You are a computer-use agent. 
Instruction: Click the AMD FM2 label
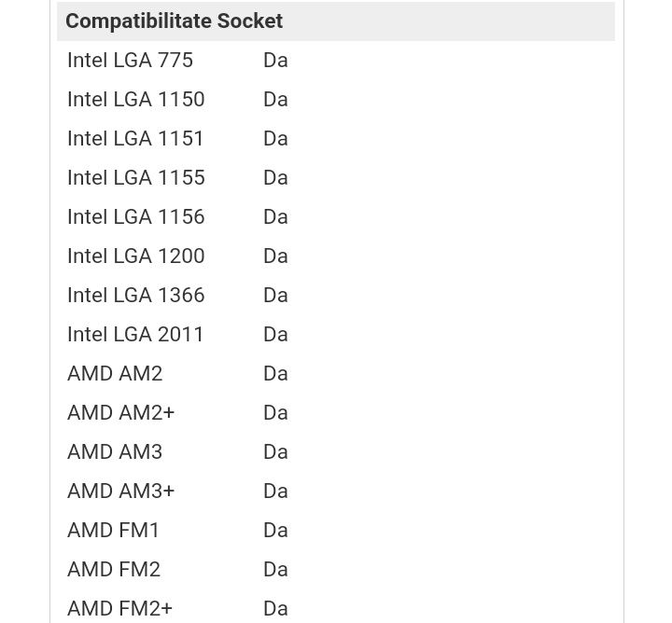coord(114,570)
